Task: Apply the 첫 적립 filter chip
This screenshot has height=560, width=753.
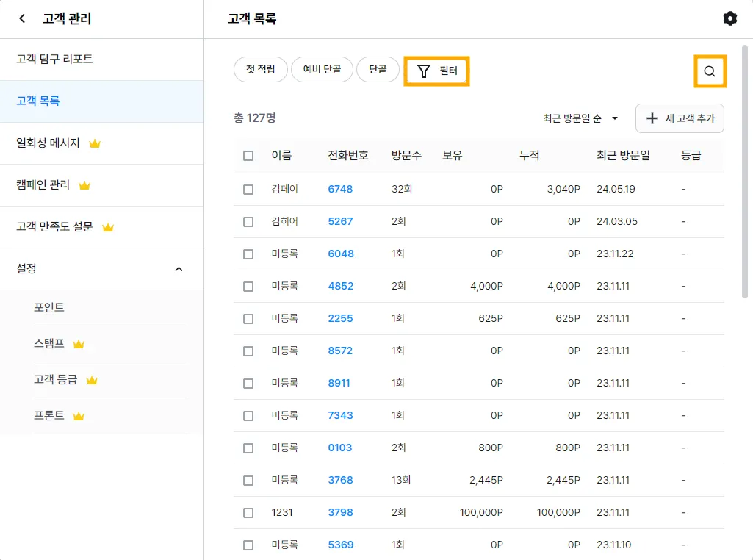Action: point(260,70)
